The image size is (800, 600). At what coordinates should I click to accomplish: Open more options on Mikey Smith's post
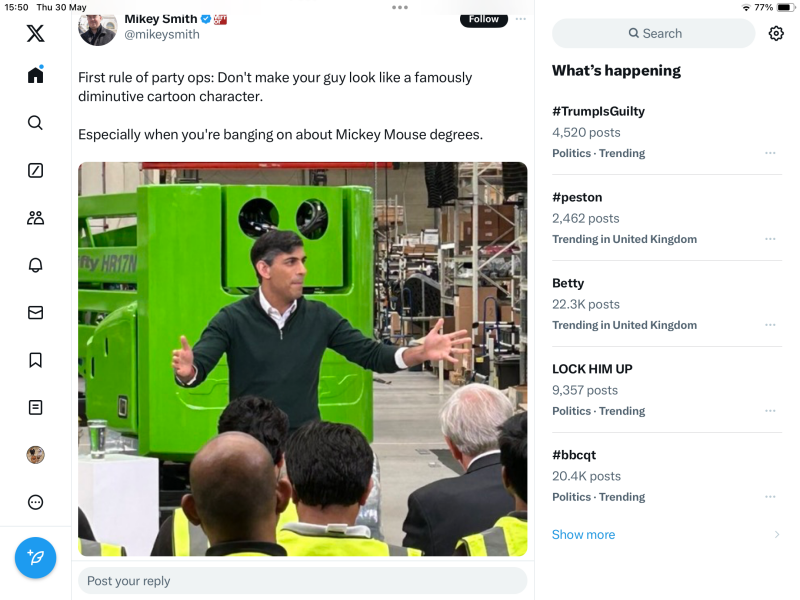click(521, 19)
